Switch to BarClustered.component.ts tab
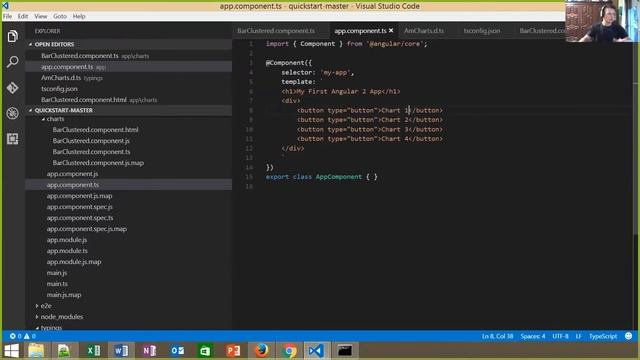 (x=276, y=31)
